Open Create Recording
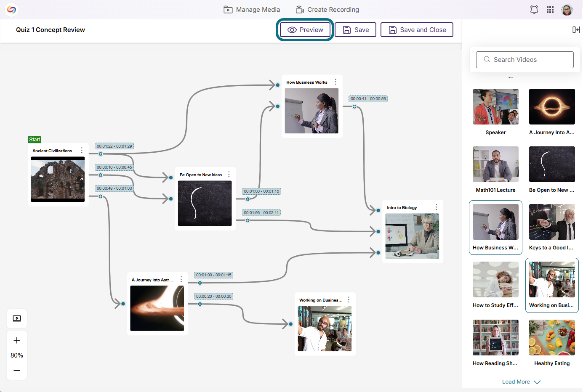The width and height of the screenshot is (583, 392). [327, 10]
